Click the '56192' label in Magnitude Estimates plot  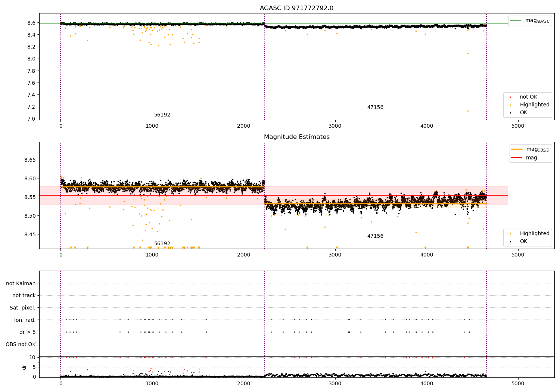tap(162, 244)
